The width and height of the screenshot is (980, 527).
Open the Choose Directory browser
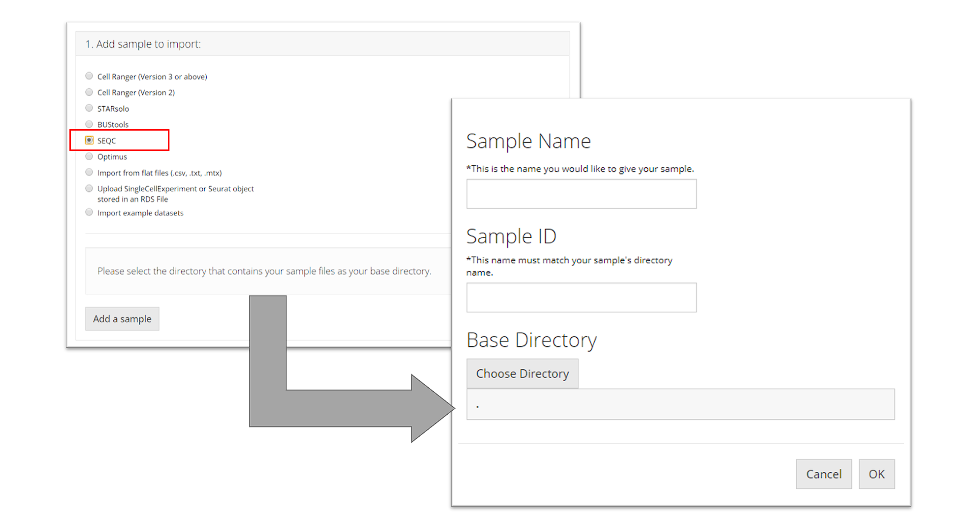pyautogui.click(x=522, y=373)
